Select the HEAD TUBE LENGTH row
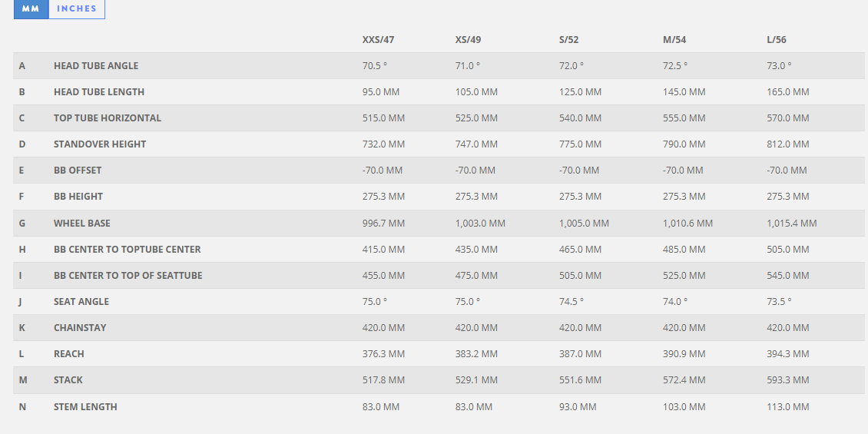The height and width of the screenshot is (434, 868). coord(99,92)
